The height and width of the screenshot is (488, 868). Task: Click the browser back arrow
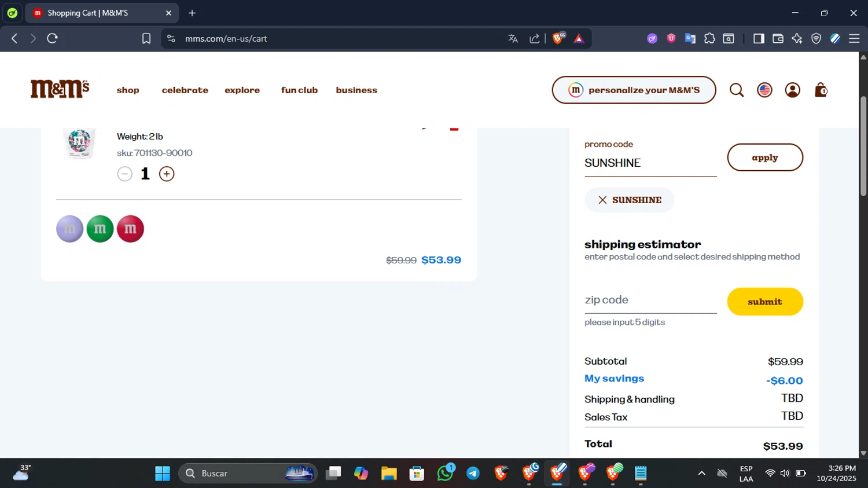click(x=14, y=38)
